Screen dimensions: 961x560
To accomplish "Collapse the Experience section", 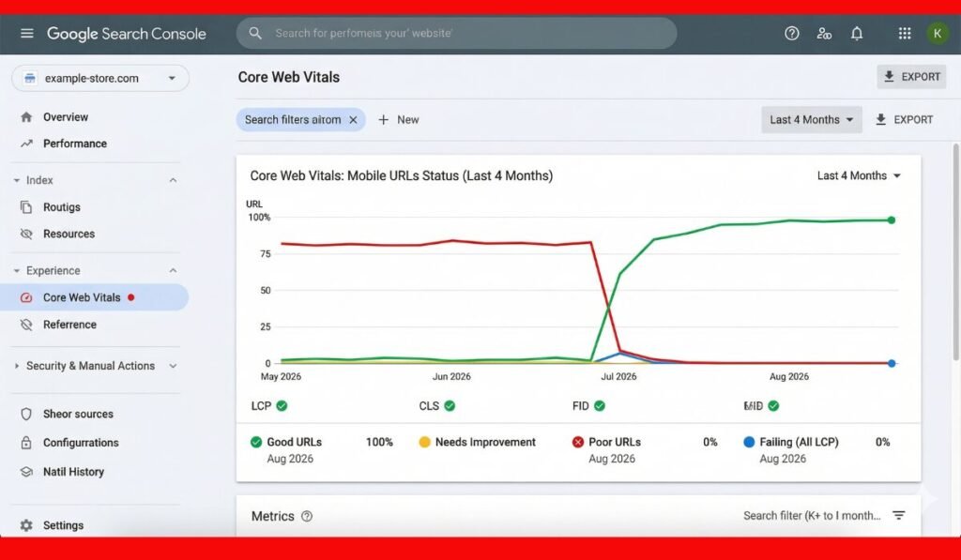I will click(173, 271).
